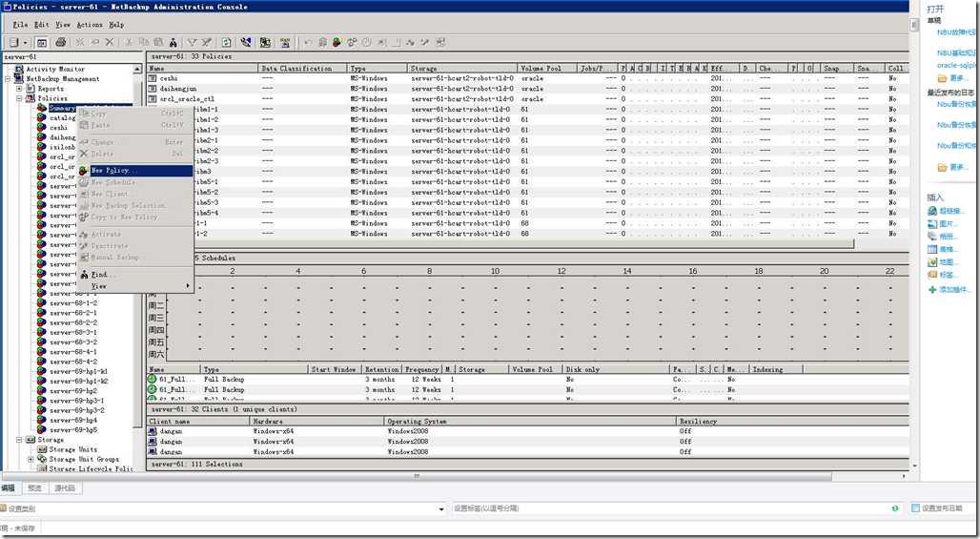
Task: Click the 超链接... insert link
Action: point(951,212)
